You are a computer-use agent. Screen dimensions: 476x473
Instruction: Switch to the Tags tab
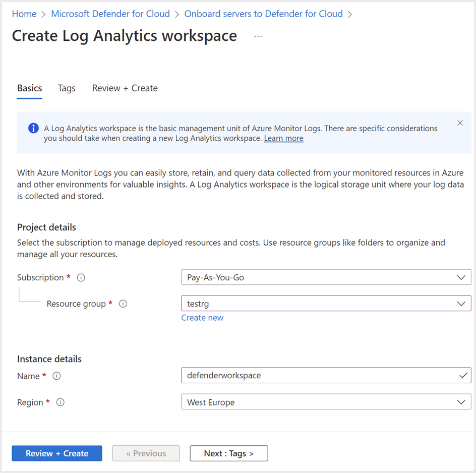67,88
